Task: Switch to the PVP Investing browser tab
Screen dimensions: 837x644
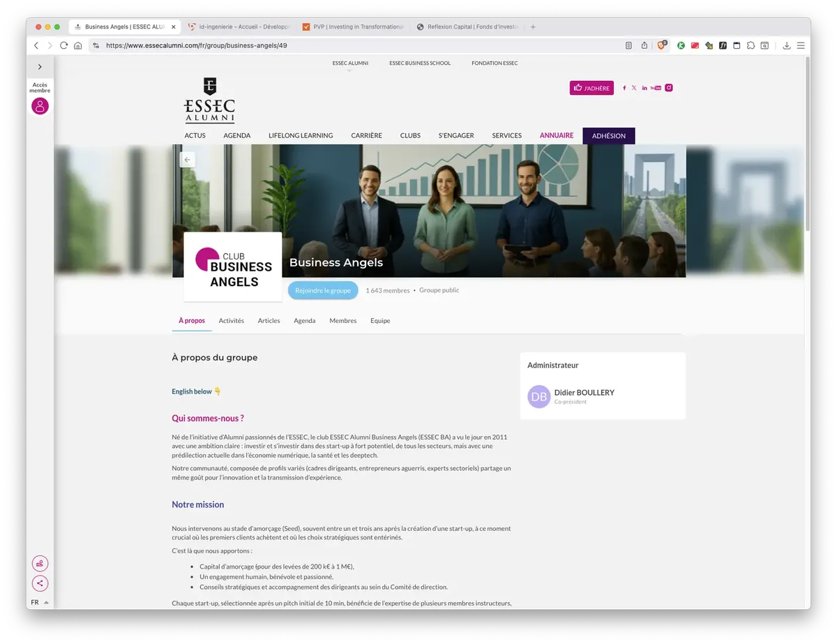Action: 354,27
